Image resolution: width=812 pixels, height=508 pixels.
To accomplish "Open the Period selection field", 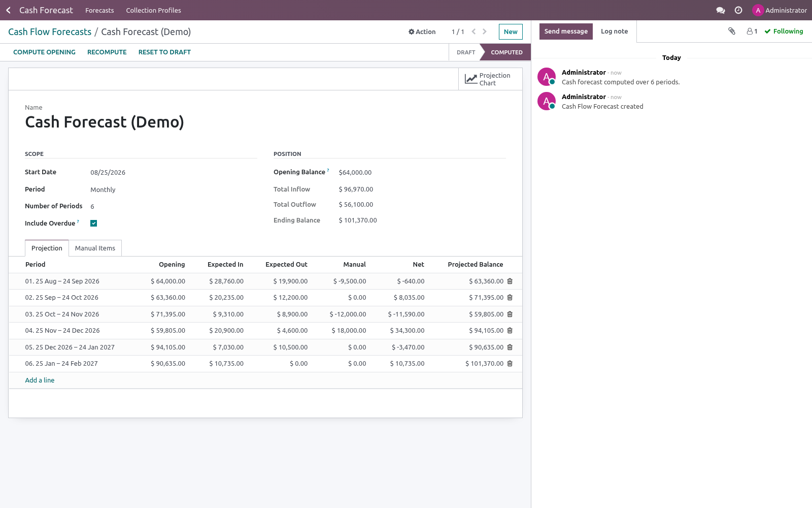I will point(174,189).
